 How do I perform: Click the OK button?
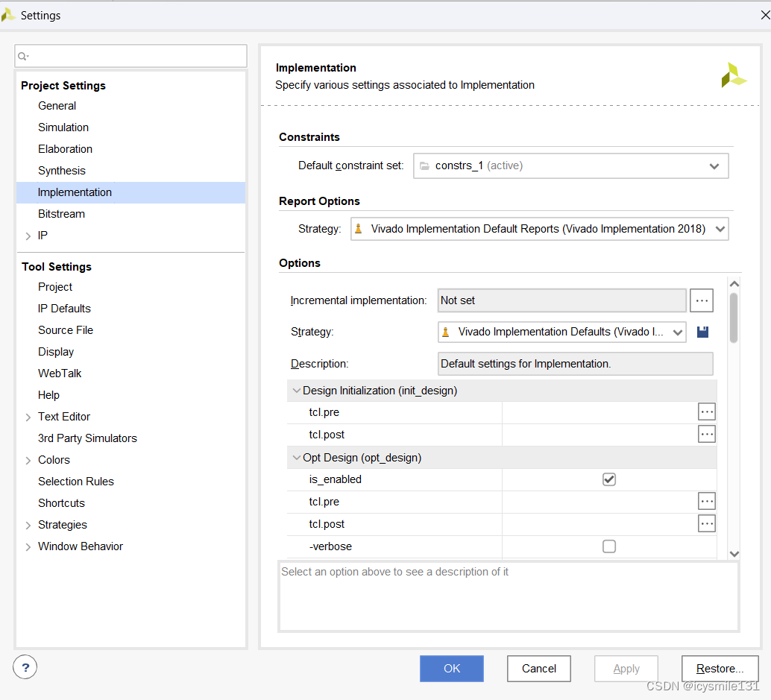pos(451,669)
